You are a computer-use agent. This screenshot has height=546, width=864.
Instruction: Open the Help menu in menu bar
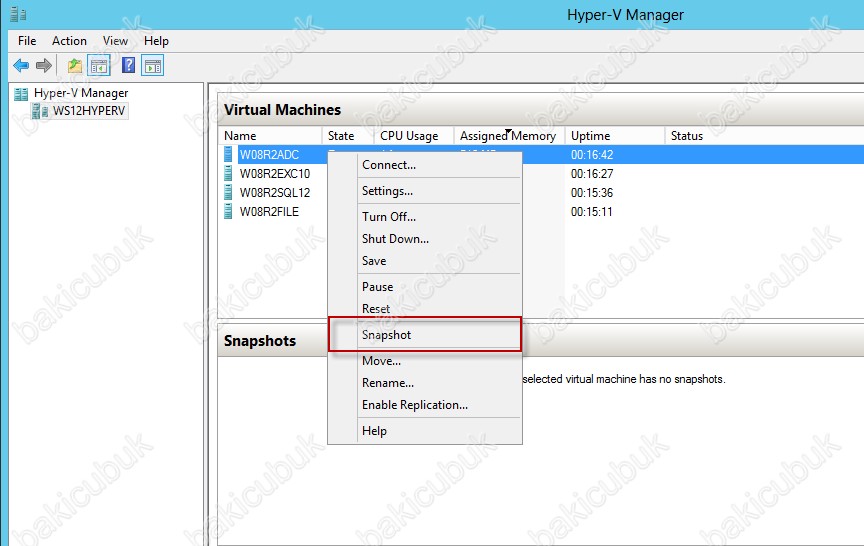[x=156, y=41]
